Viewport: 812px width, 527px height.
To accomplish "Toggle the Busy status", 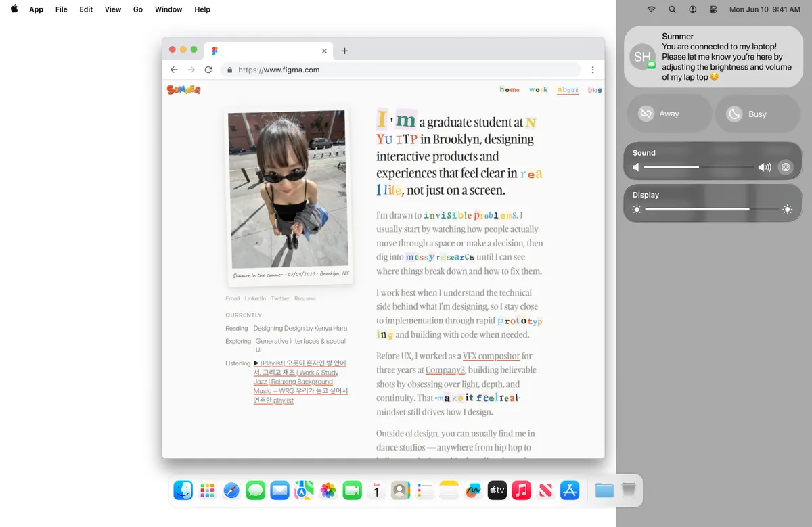I will [x=758, y=114].
